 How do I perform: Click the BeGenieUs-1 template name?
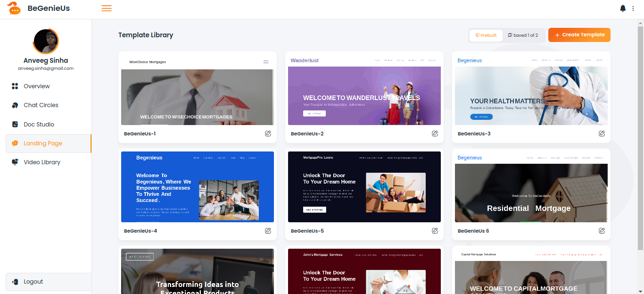140,134
